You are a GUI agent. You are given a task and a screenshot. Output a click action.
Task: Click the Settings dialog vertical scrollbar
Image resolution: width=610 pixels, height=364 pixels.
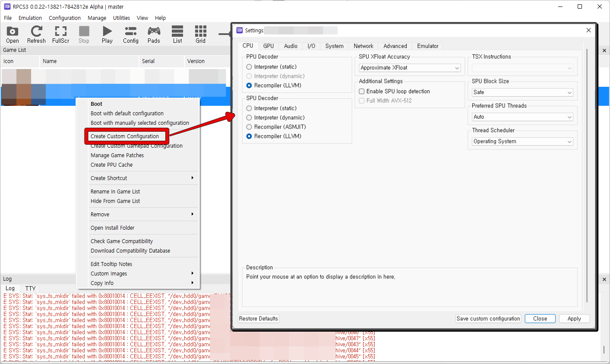pos(587,175)
